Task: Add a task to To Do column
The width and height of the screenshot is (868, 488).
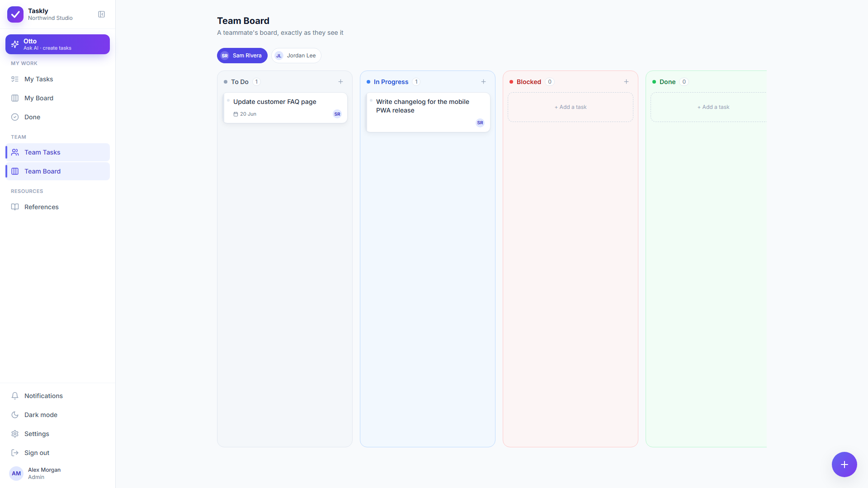Action: click(x=341, y=82)
